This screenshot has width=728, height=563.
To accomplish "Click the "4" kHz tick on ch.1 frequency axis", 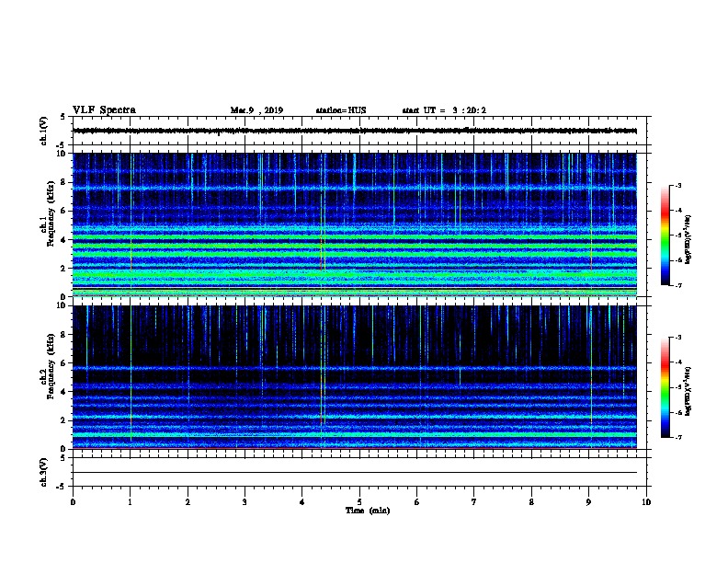I will click(x=63, y=240).
